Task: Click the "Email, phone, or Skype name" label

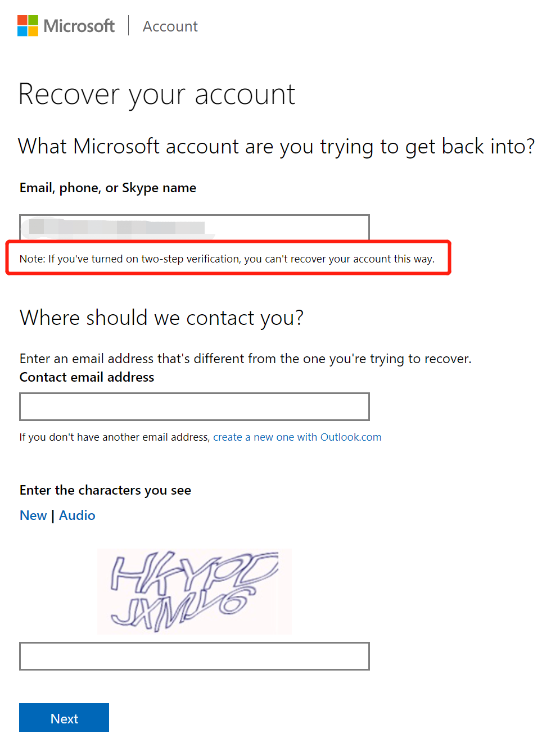Action: pyautogui.click(x=108, y=188)
